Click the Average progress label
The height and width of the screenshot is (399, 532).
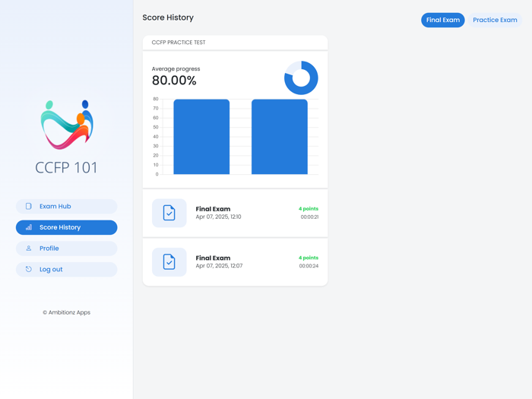click(x=176, y=69)
